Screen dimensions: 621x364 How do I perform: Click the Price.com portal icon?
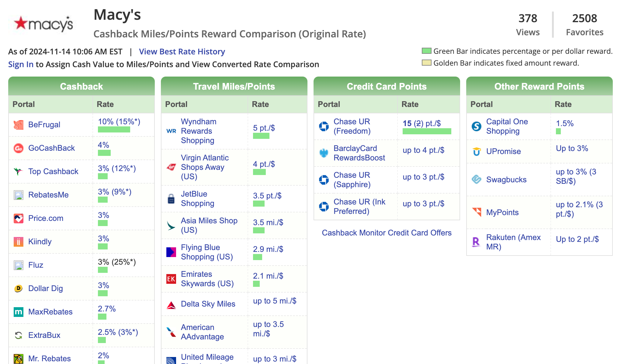click(19, 218)
